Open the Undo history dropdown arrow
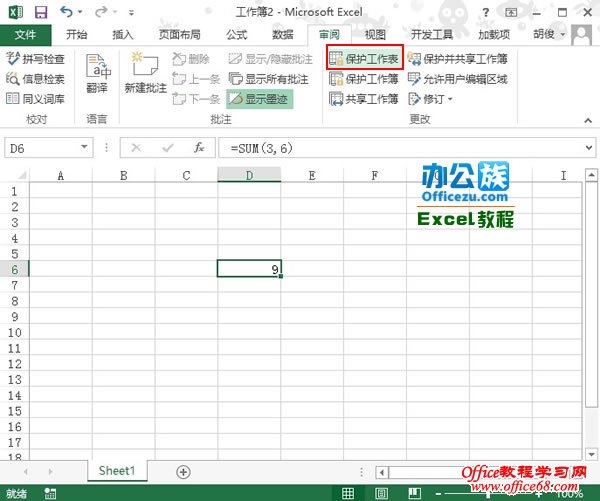This screenshot has height=501, width=600. tap(80, 12)
